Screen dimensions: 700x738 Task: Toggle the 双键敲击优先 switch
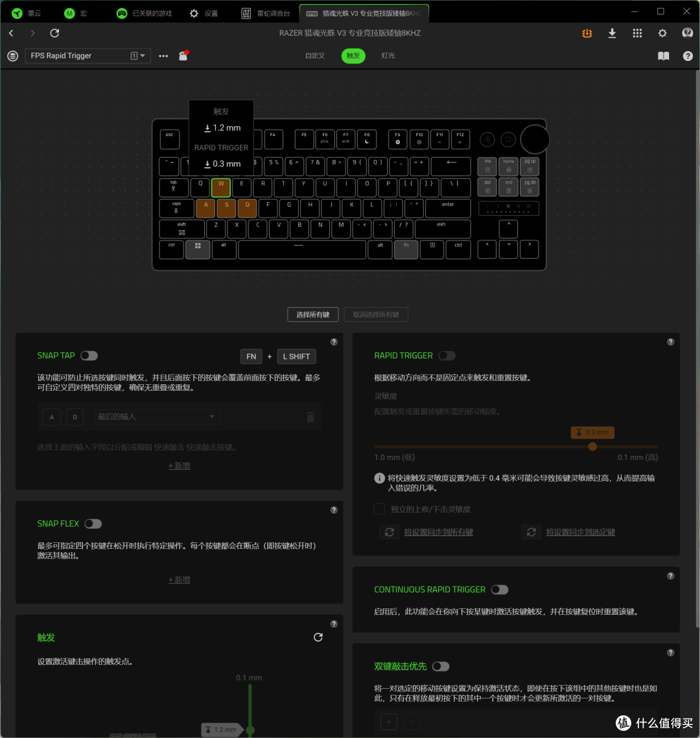(x=441, y=666)
